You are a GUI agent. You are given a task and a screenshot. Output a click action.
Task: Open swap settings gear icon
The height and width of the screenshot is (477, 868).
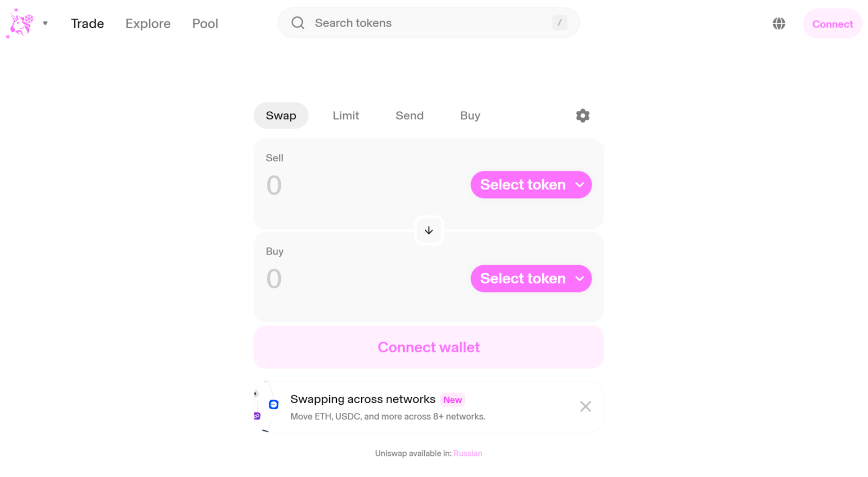click(x=583, y=116)
